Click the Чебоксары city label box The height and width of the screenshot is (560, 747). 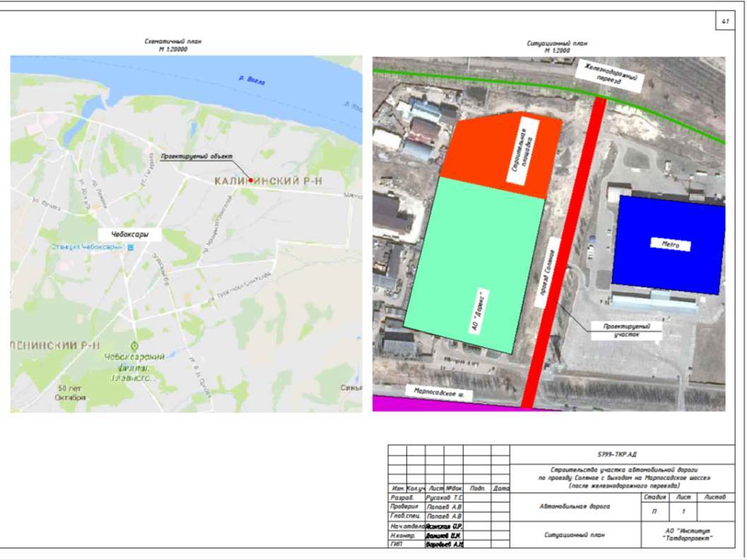130,233
